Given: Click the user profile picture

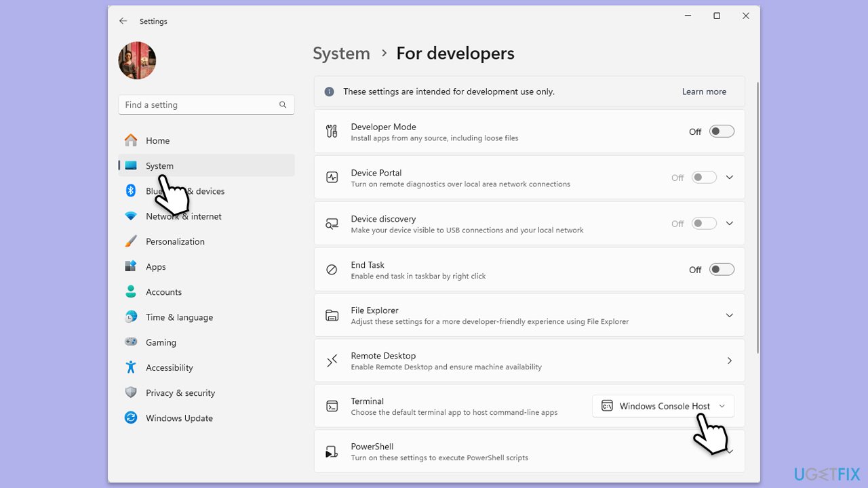Looking at the screenshot, I should [137, 60].
